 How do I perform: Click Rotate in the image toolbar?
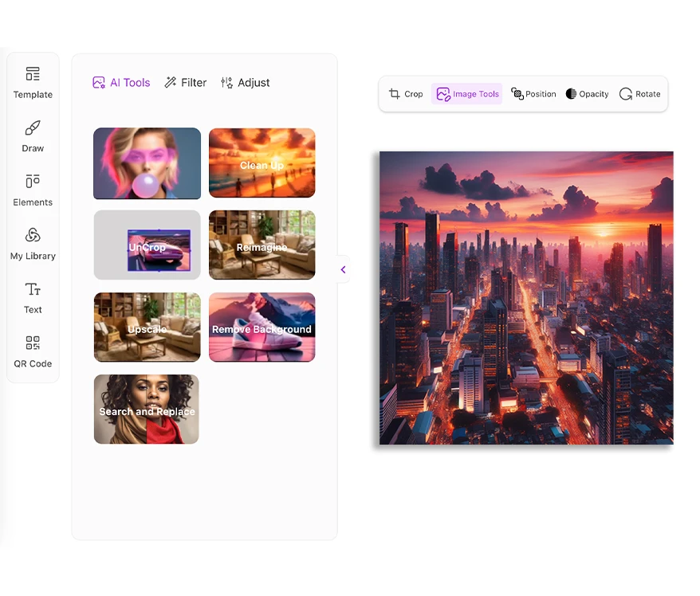639,94
